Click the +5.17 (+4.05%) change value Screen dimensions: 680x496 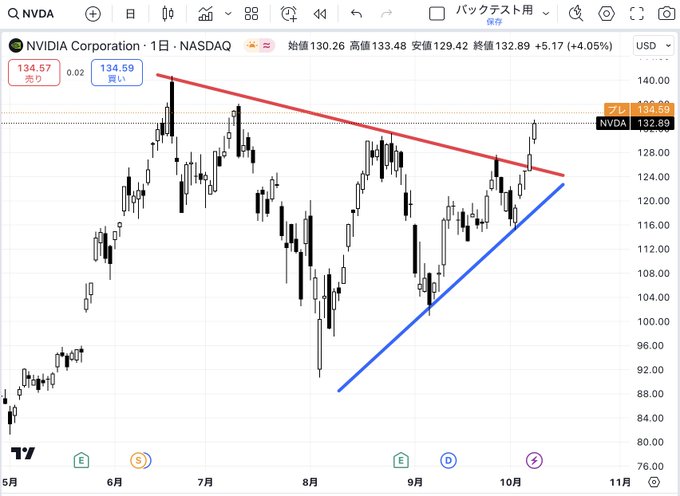(x=574, y=46)
